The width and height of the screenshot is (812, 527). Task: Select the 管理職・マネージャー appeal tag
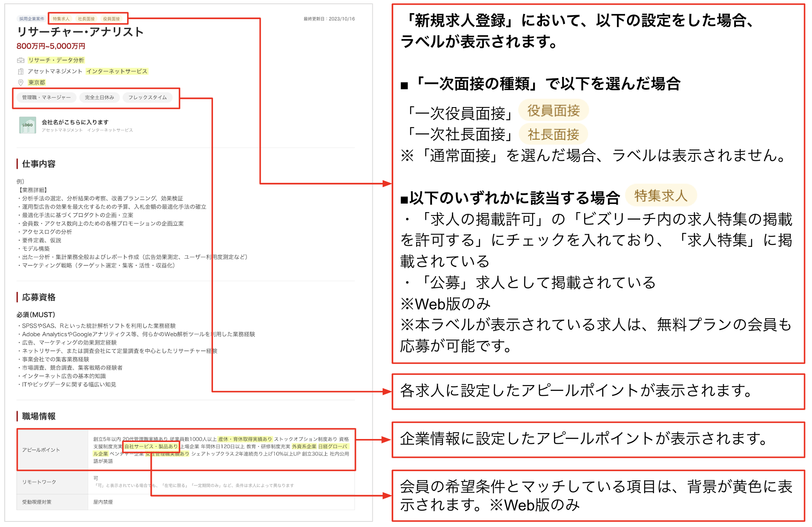[47, 97]
